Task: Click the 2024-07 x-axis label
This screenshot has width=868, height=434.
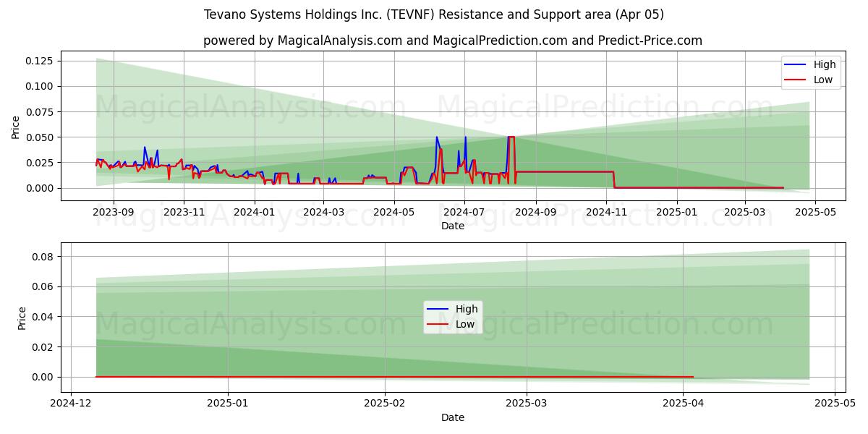Action: (464, 212)
